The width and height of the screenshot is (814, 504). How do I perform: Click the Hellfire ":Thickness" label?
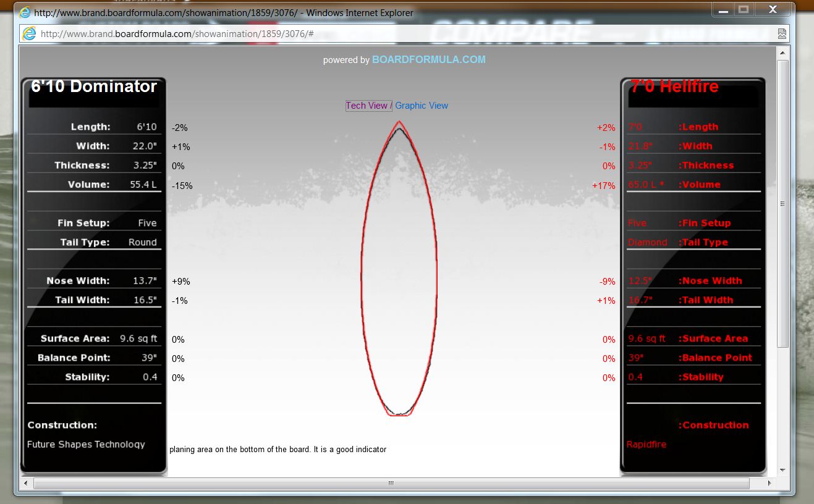pos(706,166)
